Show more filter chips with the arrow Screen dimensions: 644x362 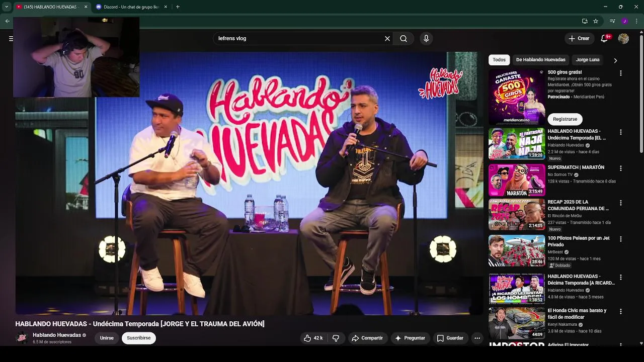tap(615, 60)
